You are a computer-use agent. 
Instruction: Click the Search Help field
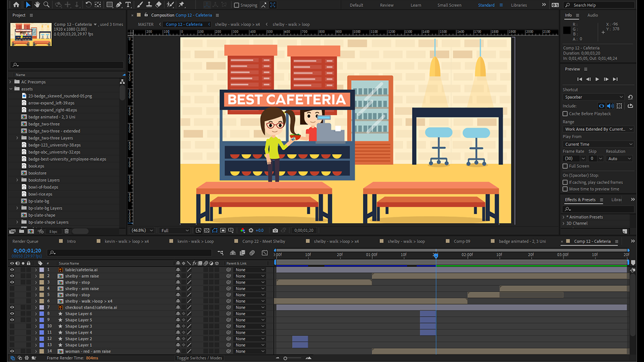point(600,5)
